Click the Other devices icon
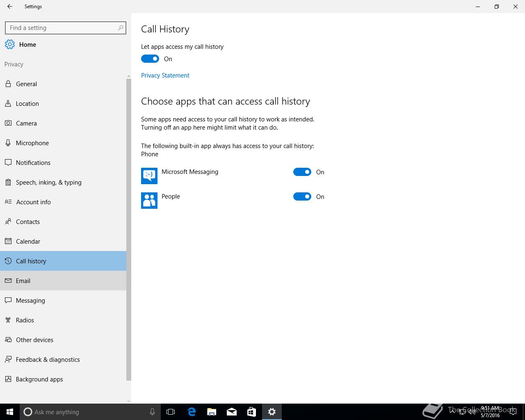Viewport: 525px width, 420px height. click(8, 340)
